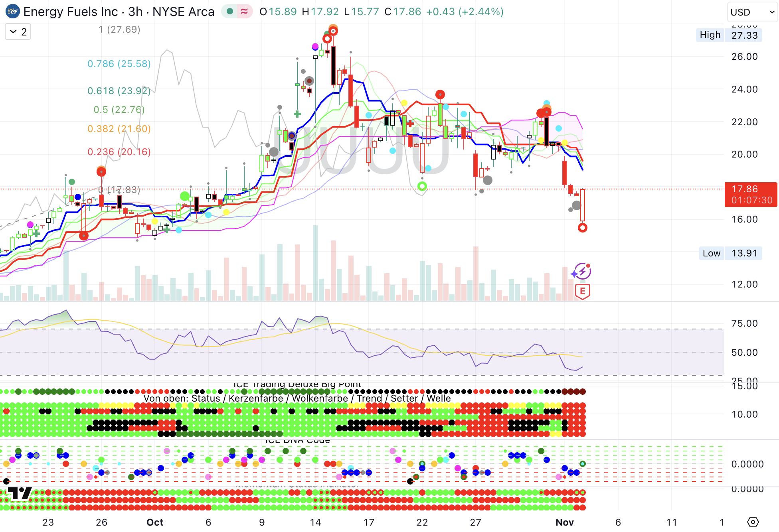Open the purple lightning news flash icon
The image size is (779, 532).
click(x=582, y=272)
